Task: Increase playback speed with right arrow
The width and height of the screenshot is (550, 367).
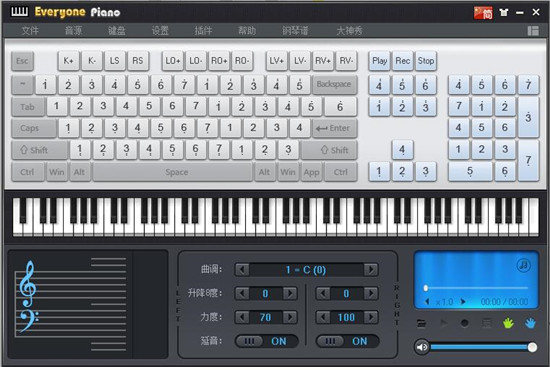Action: pos(463,302)
